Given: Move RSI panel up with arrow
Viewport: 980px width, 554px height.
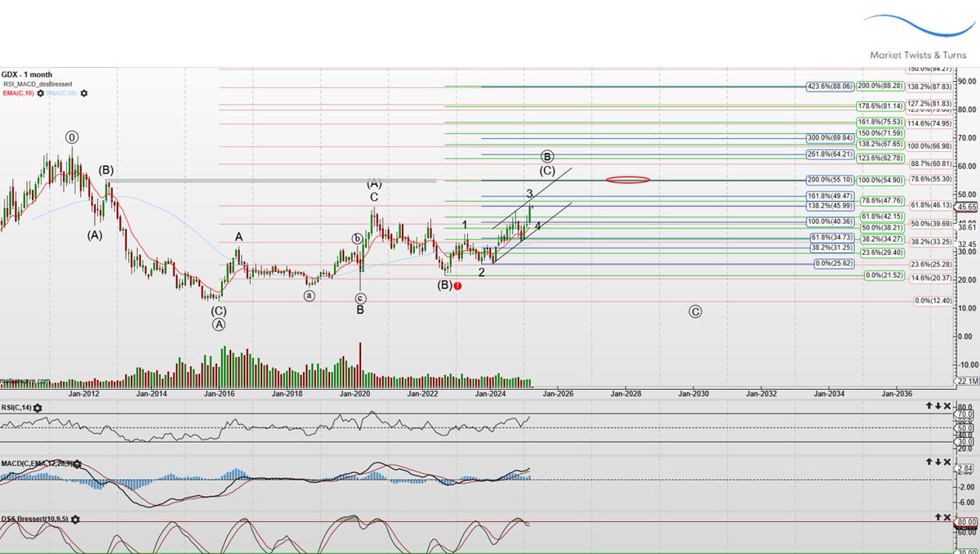Looking at the screenshot, I should coord(929,406).
